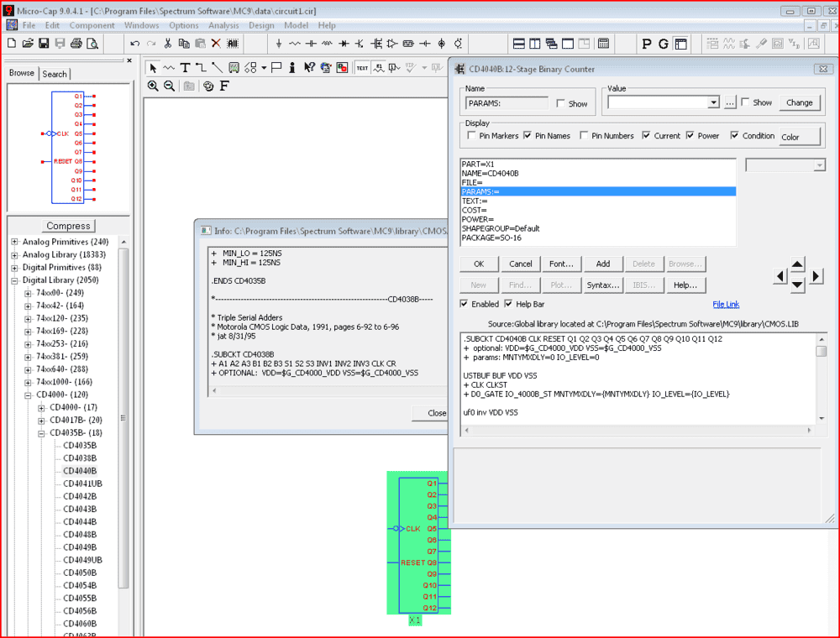Click the Open file folder icon
This screenshot has width=840, height=638.
28,44
